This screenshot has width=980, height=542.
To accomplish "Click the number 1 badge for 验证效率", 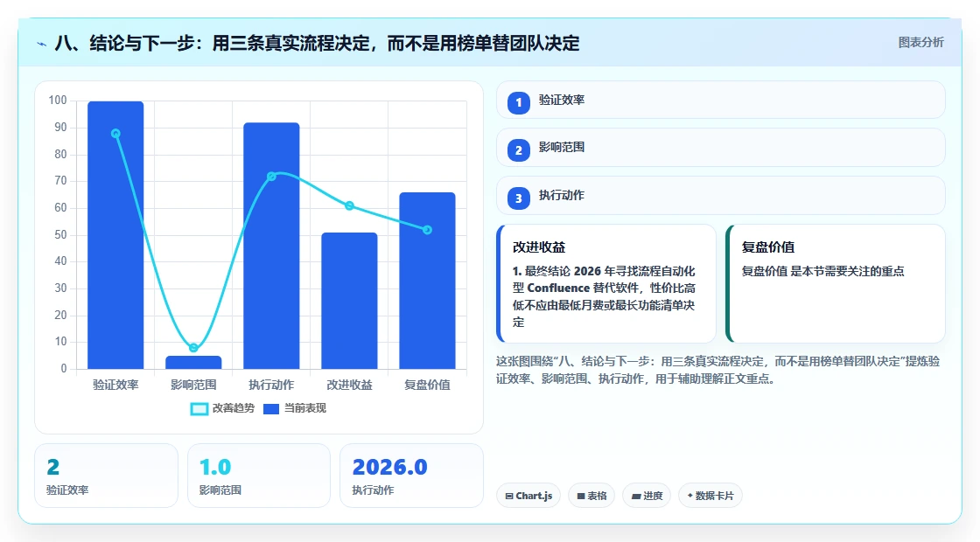I will [518, 102].
